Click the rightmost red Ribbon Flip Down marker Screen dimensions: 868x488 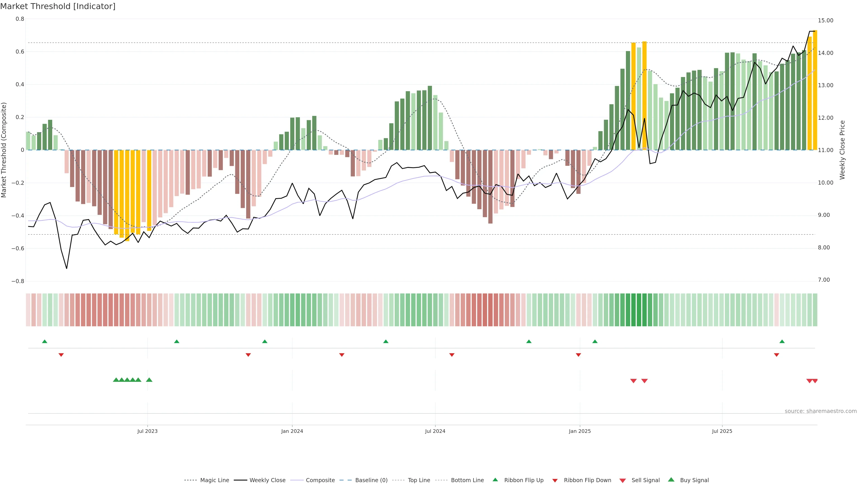coord(776,355)
